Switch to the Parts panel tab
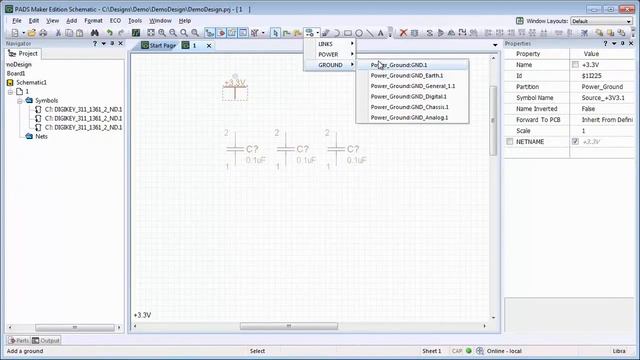The image size is (640, 360). [x=19, y=340]
